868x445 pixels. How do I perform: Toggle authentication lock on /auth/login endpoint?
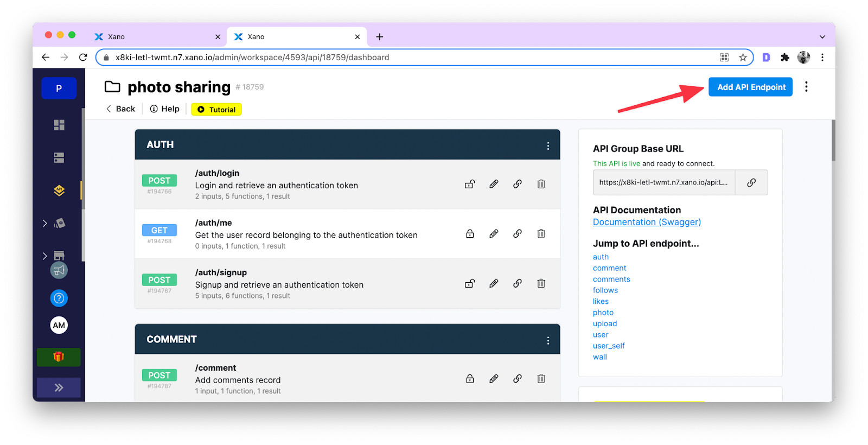coord(470,184)
